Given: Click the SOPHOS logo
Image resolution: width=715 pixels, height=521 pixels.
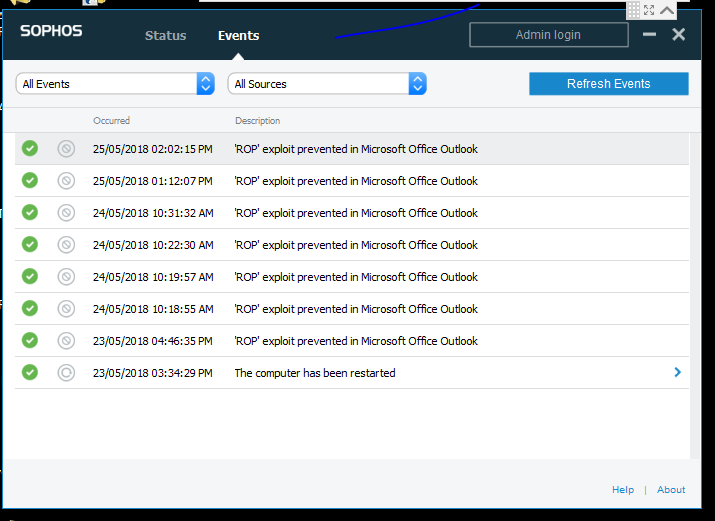Looking at the screenshot, I should tap(51, 31).
